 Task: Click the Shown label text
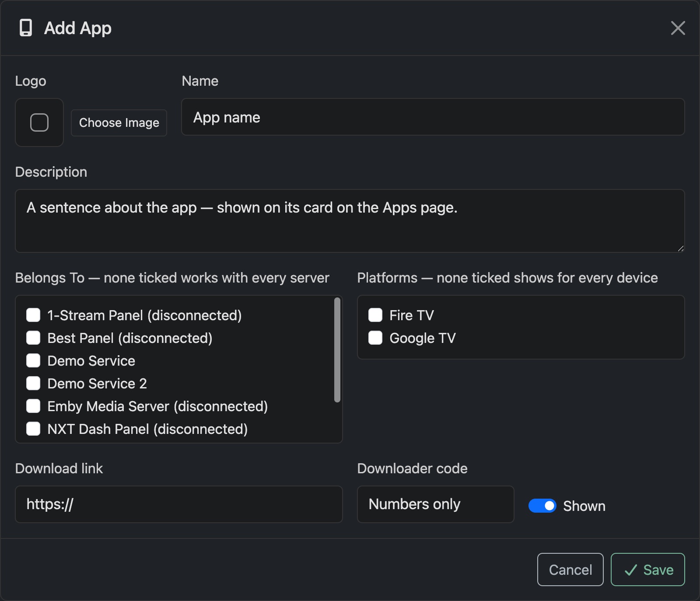point(584,506)
